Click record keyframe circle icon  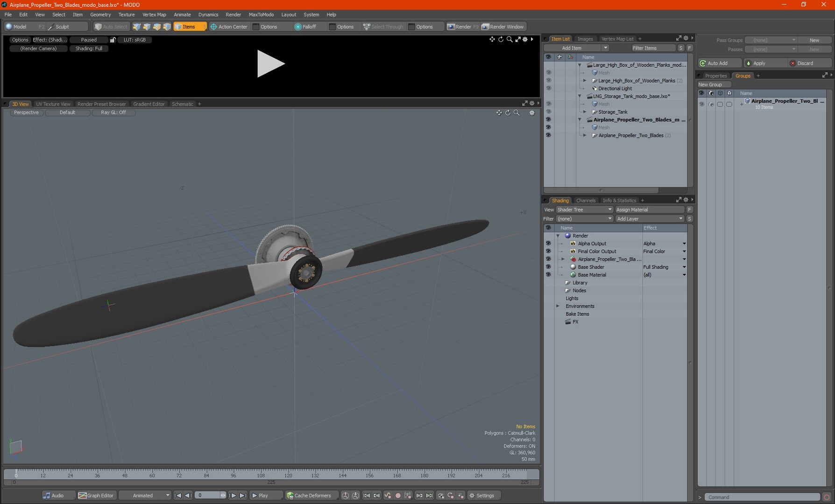[x=398, y=496]
